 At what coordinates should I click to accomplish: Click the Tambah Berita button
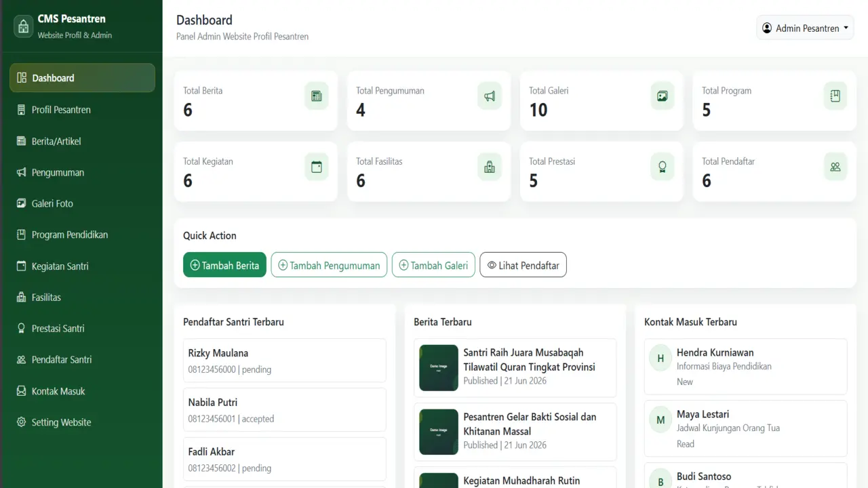(x=224, y=265)
